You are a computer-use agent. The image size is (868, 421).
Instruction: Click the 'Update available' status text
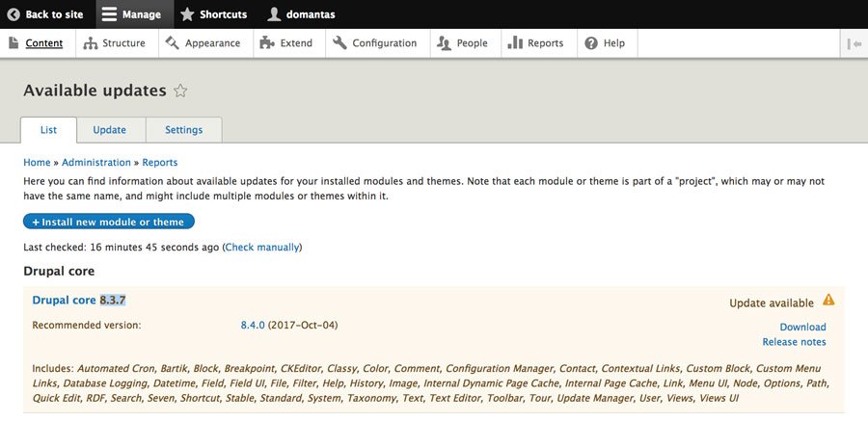click(772, 303)
